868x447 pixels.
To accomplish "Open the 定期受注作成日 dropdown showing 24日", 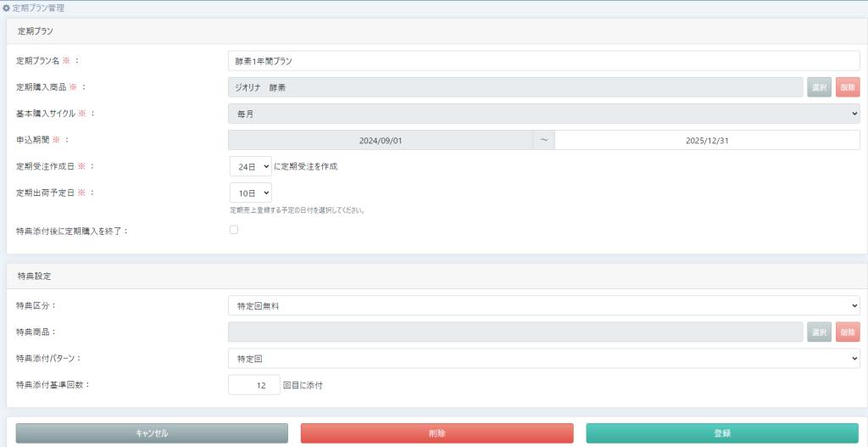I will point(250,166).
